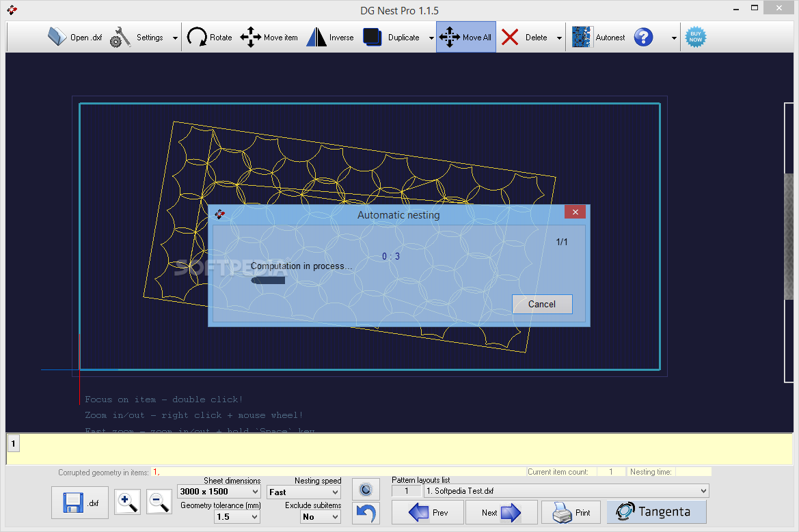Print the current layout
Image resolution: width=799 pixels, height=532 pixels.
click(571, 512)
